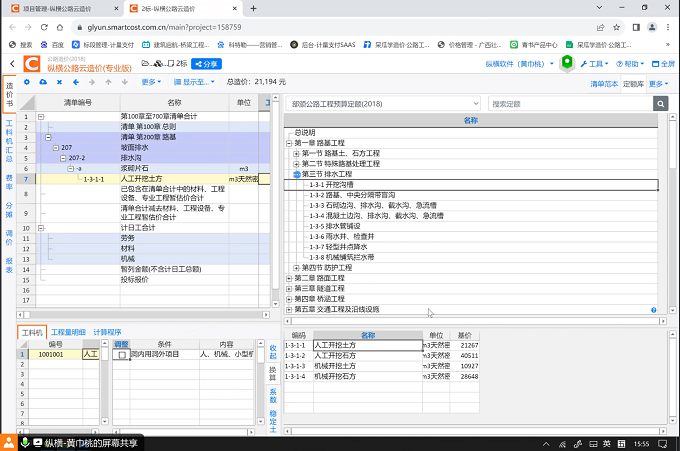
Task: Switch to the 工程量明细 tab
Action: point(68,331)
